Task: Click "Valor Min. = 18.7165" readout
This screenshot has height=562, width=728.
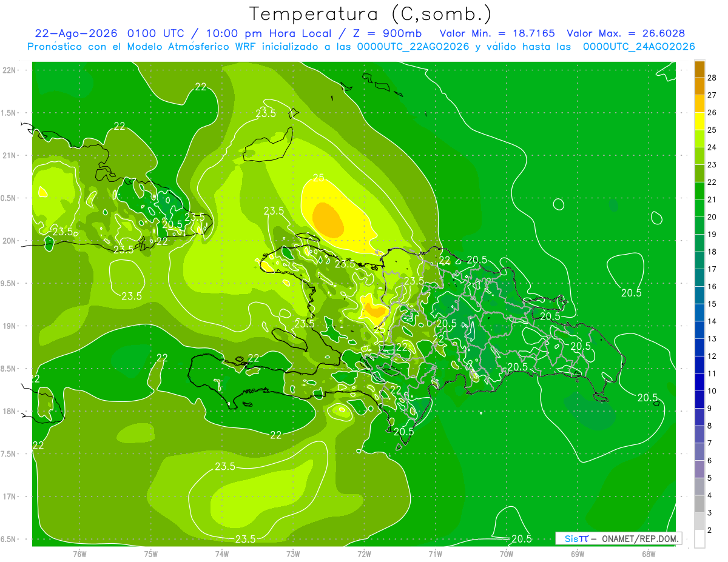Action: tap(497, 33)
